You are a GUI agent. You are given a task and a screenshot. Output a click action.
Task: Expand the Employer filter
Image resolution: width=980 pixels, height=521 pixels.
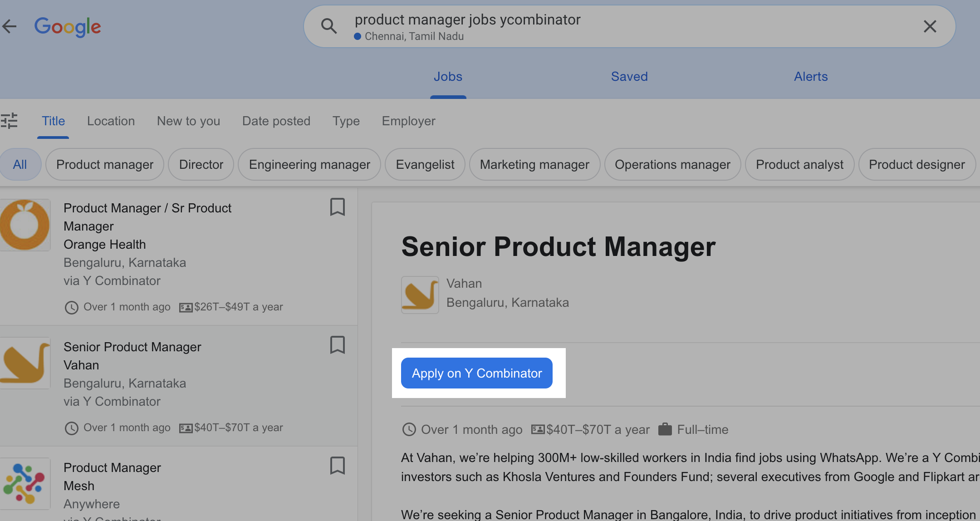(408, 121)
